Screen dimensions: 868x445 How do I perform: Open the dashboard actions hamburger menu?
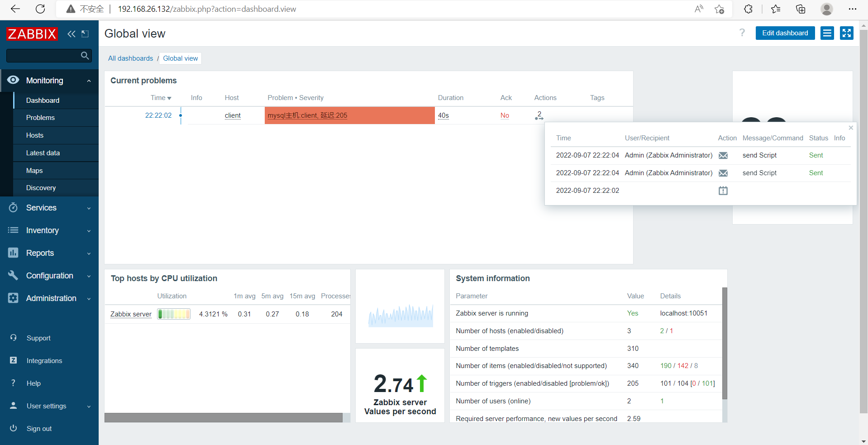tap(827, 33)
